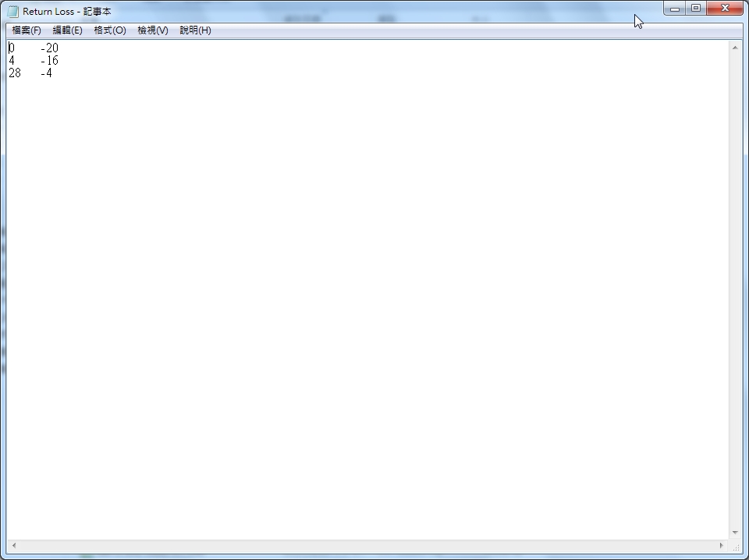Place cursor at 0 in first line
This screenshot has width=749, height=560.
click(x=12, y=48)
